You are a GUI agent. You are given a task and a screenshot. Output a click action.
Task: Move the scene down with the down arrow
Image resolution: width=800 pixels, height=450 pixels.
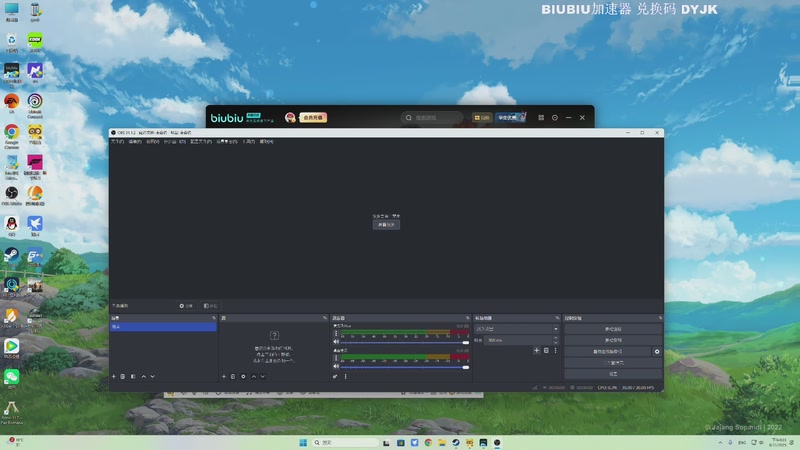153,377
